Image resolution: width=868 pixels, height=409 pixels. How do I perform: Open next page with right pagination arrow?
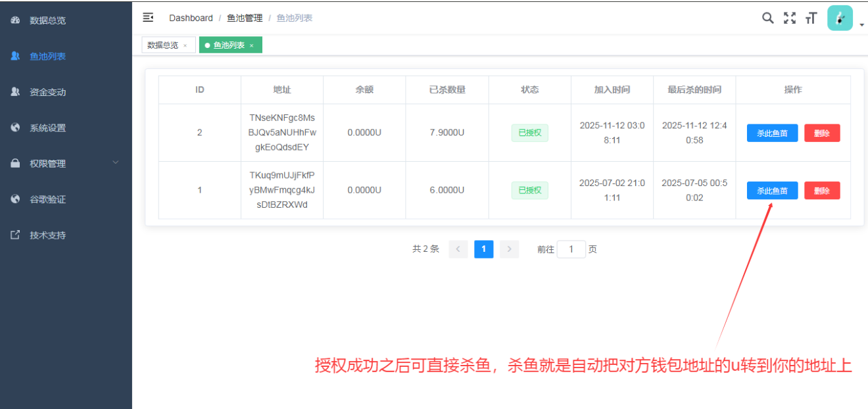[509, 249]
